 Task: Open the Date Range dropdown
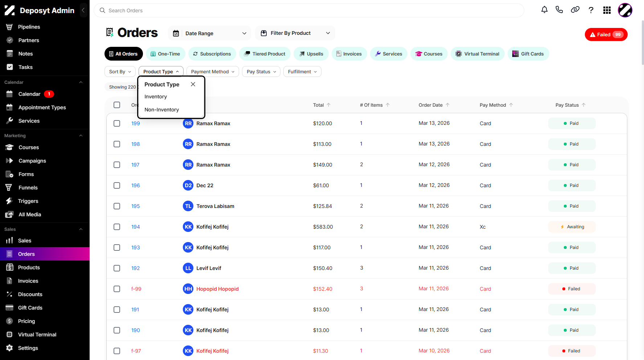[210, 33]
